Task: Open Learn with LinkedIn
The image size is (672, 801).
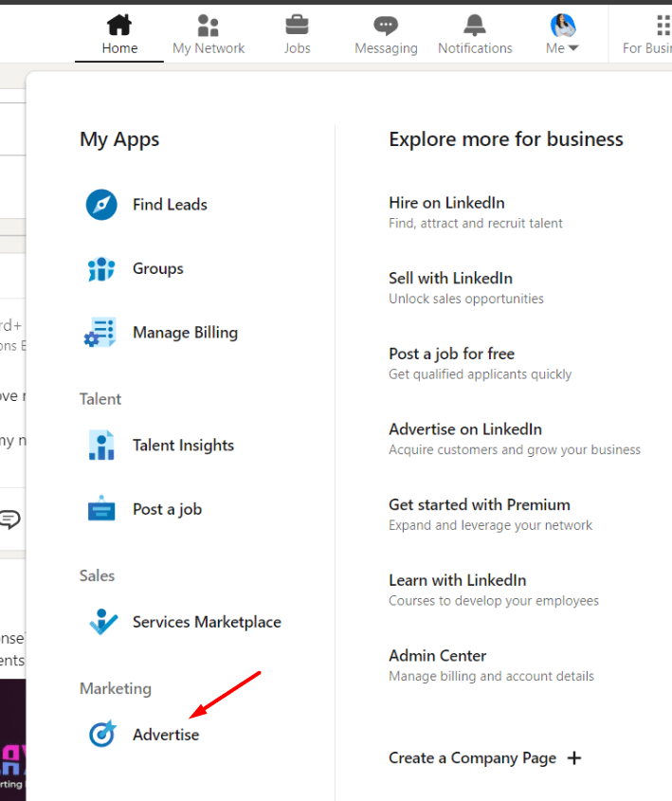Action: (x=457, y=580)
